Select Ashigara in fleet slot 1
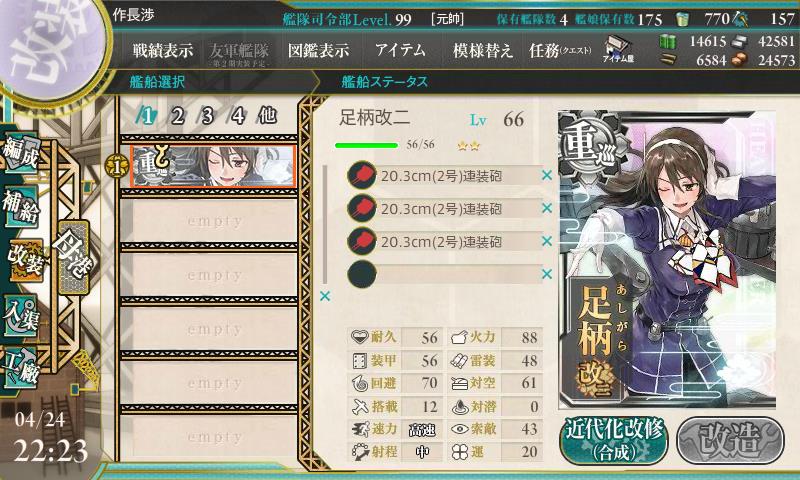The height and width of the screenshot is (480, 800). pos(213,166)
